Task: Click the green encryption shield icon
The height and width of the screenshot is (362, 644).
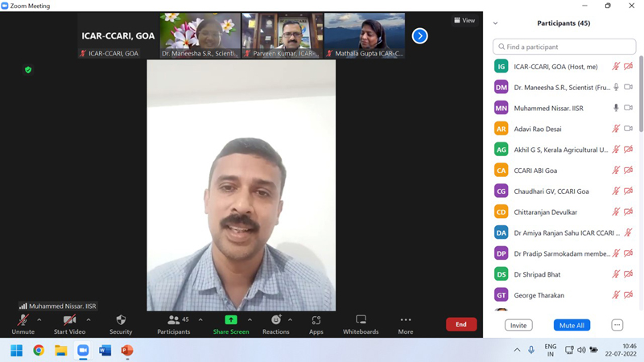Action: click(28, 70)
